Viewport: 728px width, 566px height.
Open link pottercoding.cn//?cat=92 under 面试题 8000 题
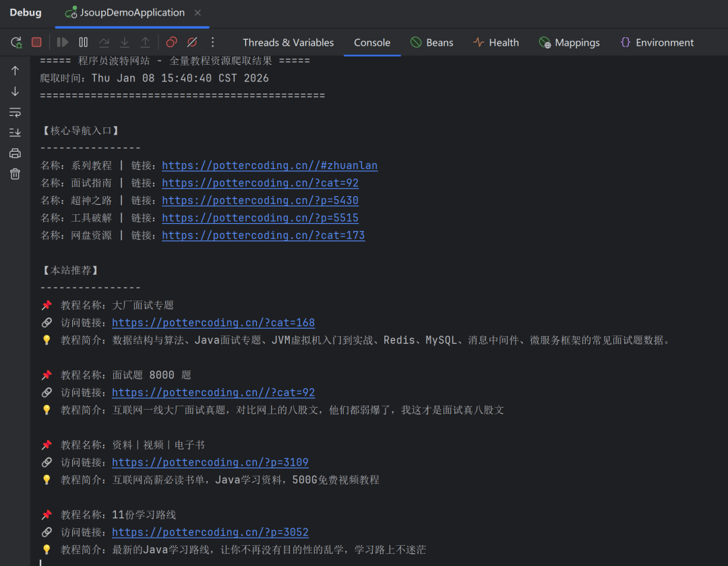point(213,392)
